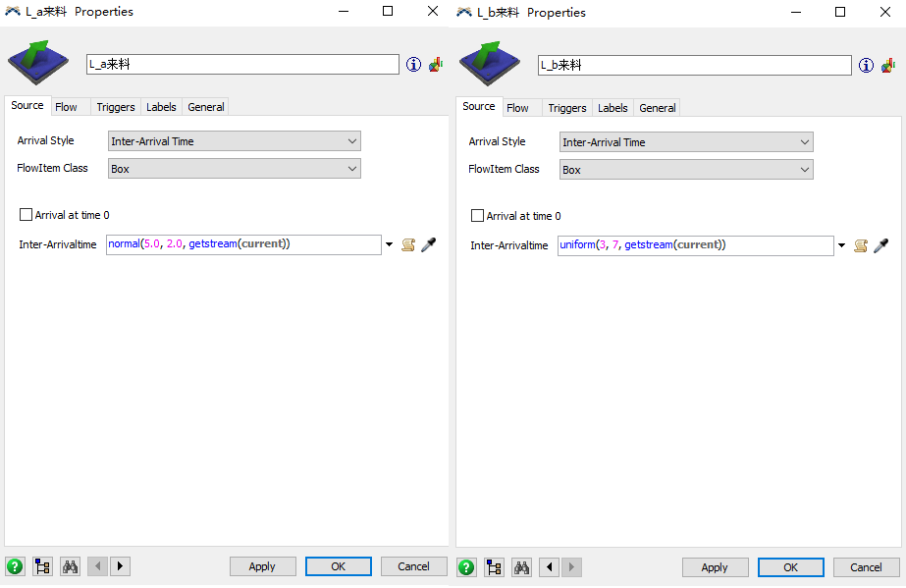Minimize the L_b来料 Properties window
Image resolution: width=906 pixels, height=588 pixels.
tap(796, 12)
